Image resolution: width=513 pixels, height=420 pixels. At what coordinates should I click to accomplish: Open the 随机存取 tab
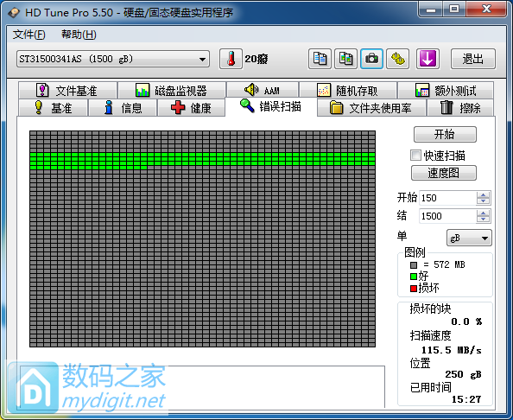(x=348, y=91)
